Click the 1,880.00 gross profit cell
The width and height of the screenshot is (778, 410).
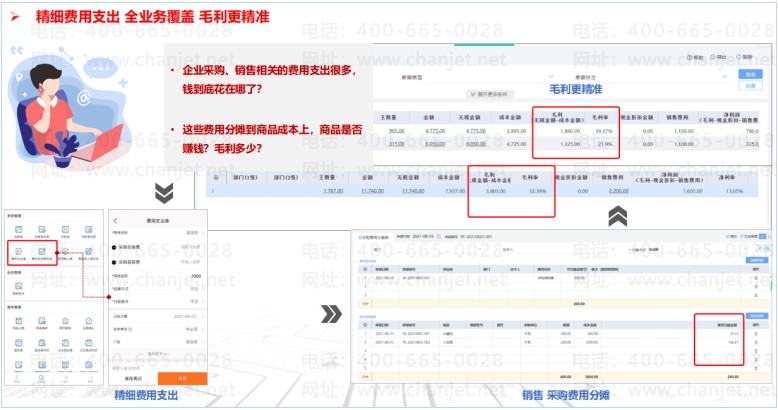click(570, 131)
